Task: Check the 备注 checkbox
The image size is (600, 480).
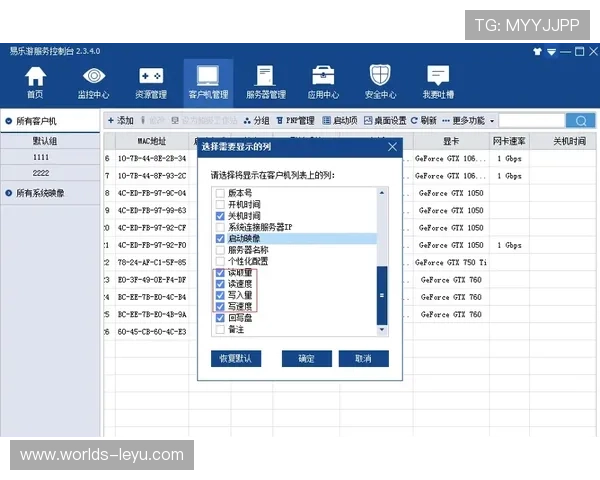Action: 220,329
